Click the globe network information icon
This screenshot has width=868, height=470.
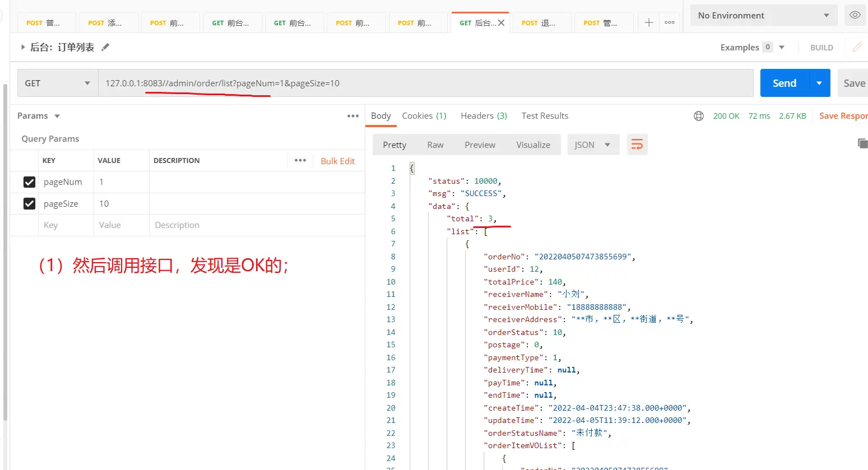pos(699,116)
